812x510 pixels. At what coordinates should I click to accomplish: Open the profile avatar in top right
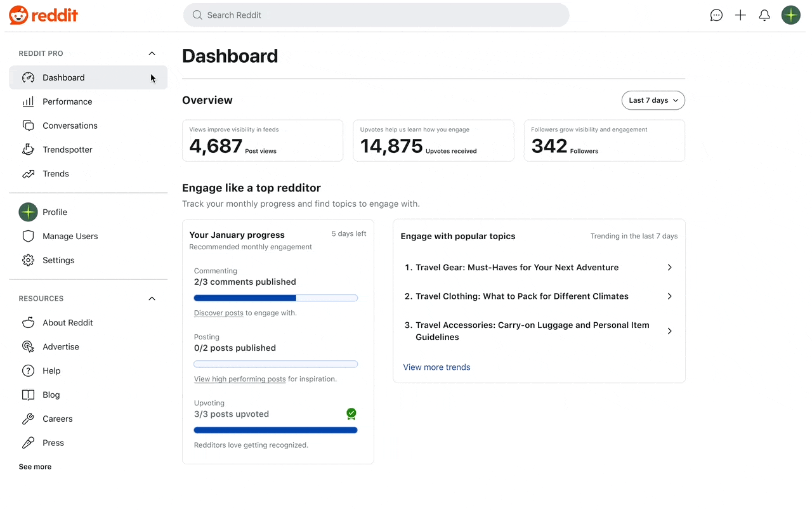pyautogui.click(x=791, y=15)
